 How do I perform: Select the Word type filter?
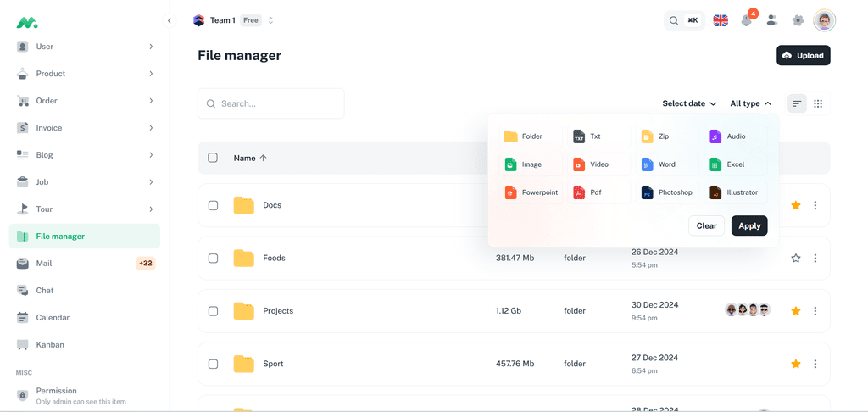tap(667, 164)
